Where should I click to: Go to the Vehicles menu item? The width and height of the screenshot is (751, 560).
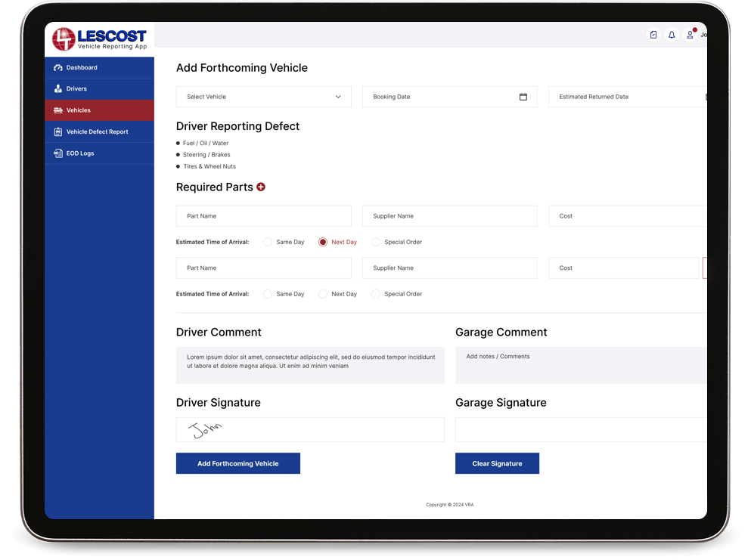pyautogui.click(x=79, y=110)
